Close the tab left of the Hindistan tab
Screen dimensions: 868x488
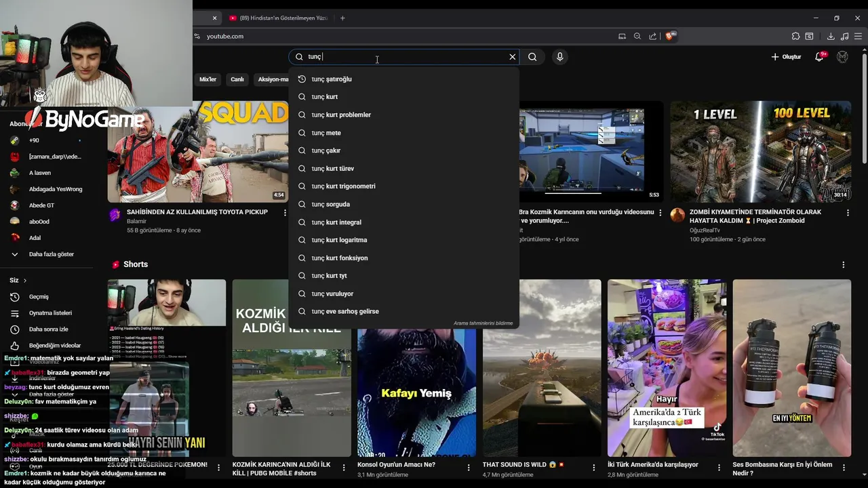(214, 18)
